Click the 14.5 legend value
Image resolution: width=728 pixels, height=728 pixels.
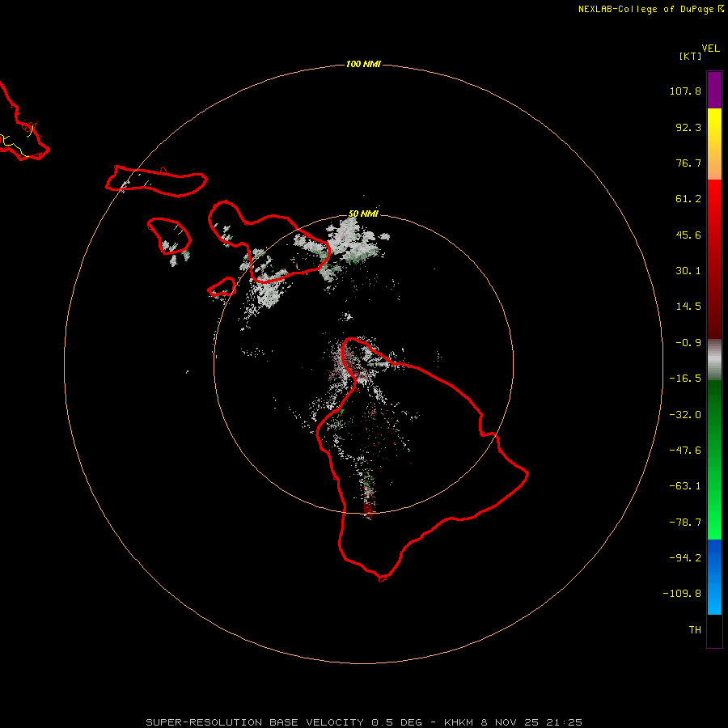click(688, 307)
